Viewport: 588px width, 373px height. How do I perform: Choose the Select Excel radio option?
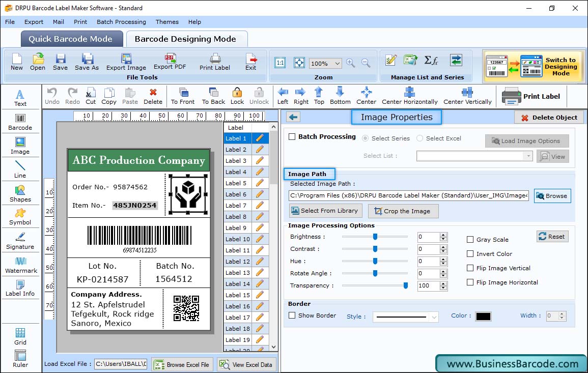[x=419, y=138]
